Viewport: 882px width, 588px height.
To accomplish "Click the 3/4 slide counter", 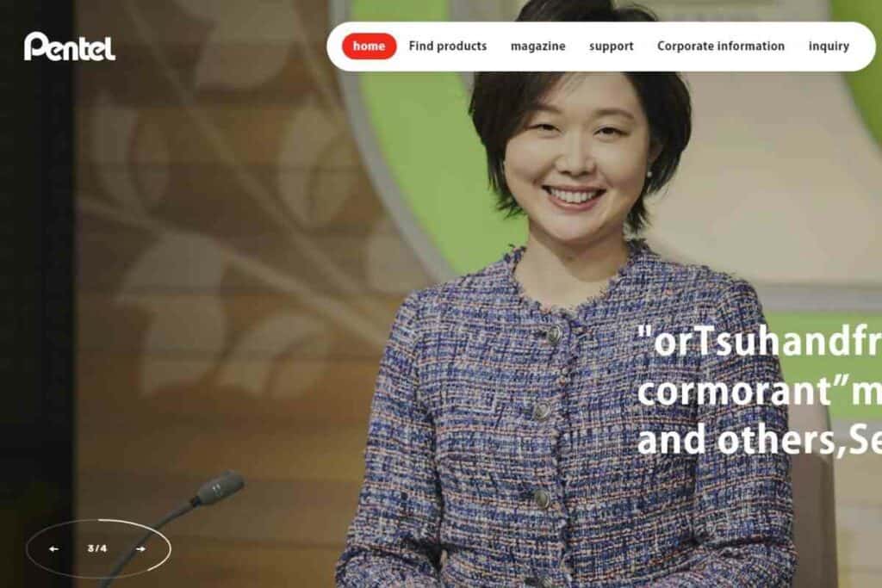I will [x=97, y=548].
